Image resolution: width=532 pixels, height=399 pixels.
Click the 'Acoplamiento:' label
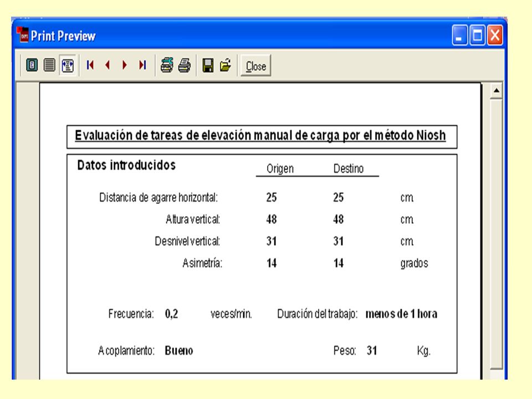[x=126, y=350]
